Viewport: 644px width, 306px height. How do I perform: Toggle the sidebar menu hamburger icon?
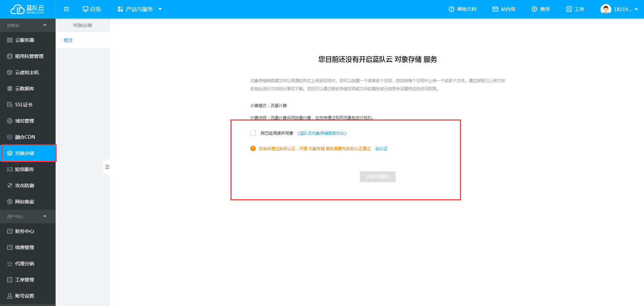(66, 9)
